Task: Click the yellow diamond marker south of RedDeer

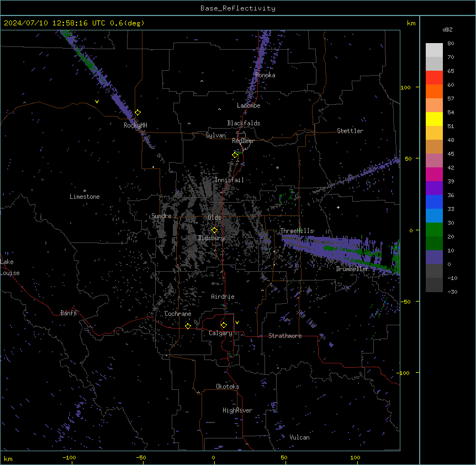Action: (235, 155)
